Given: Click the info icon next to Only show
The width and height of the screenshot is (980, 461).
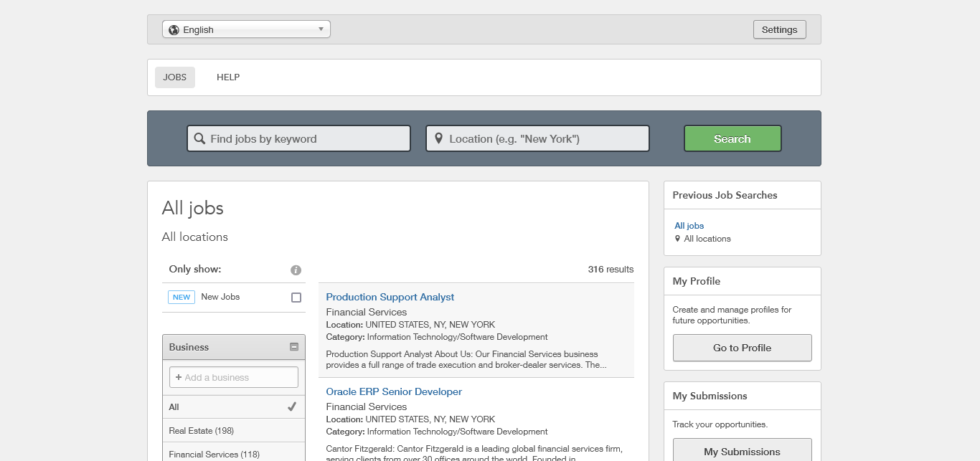Looking at the screenshot, I should click(x=296, y=270).
